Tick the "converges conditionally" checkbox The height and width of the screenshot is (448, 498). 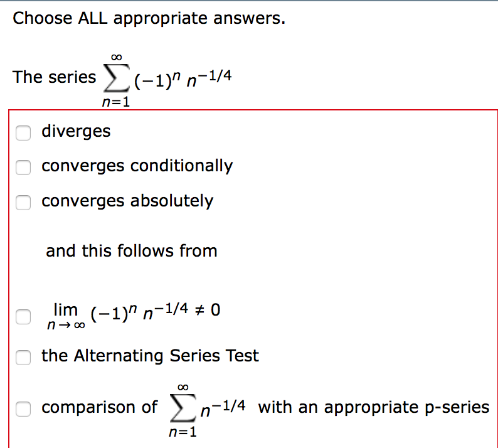coord(23,167)
